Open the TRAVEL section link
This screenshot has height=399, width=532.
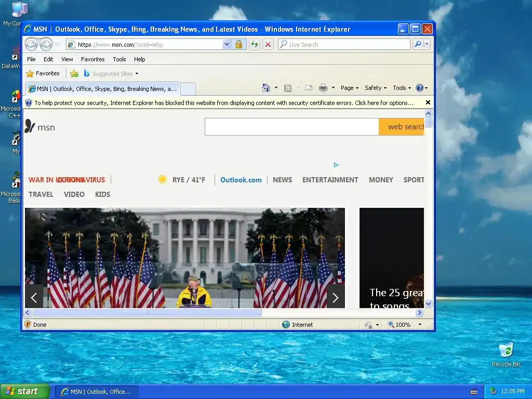click(x=41, y=194)
